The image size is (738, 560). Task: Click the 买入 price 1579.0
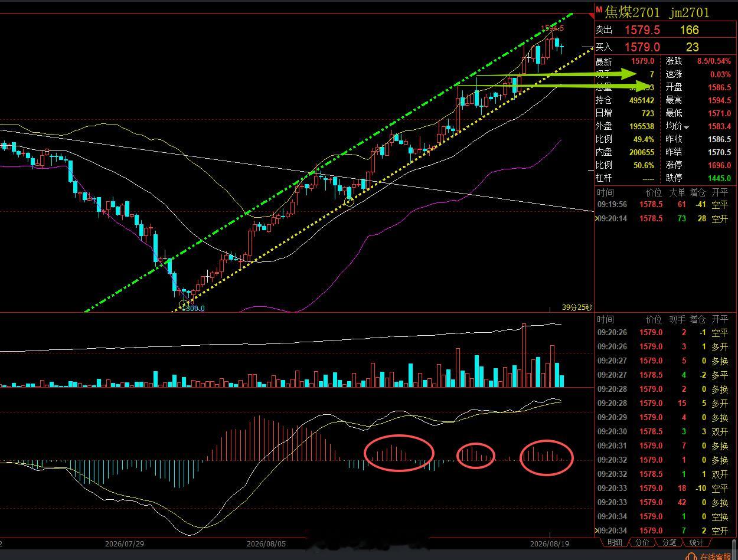coord(642,47)
